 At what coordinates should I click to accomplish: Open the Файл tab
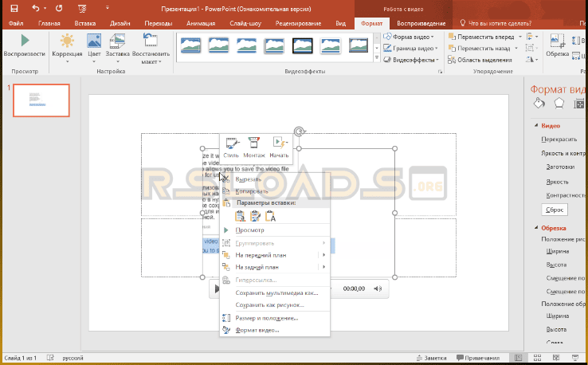click(16, 23)
